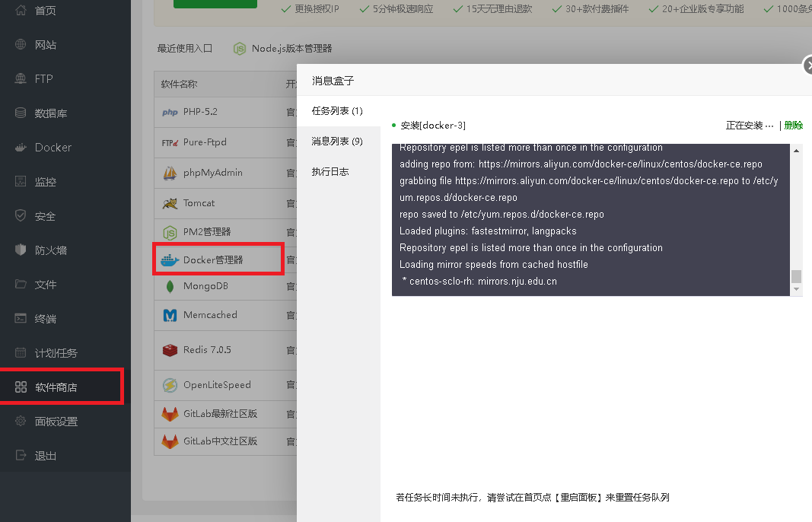
Task: Click the 30+款付费插件 feature text
Action: click(597, 9)
